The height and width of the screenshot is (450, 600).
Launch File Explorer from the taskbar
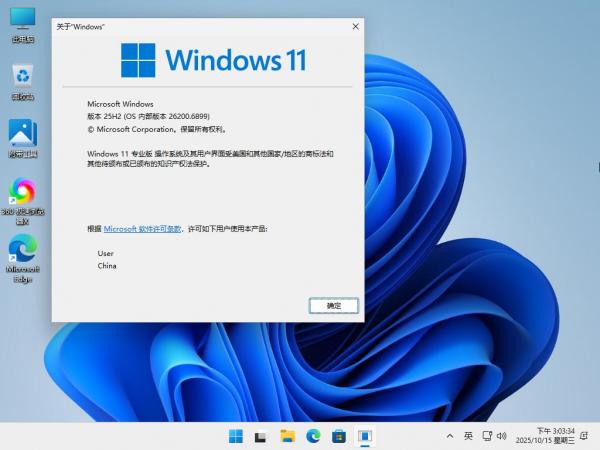point(287,436)
